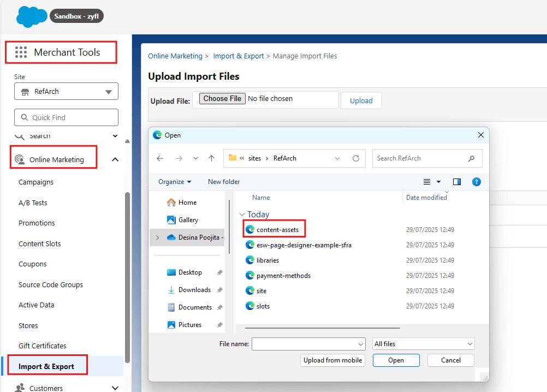Screen dimensions: 547x392
Task: Open the All files type dropdown
Action: [x=424, y=344]
